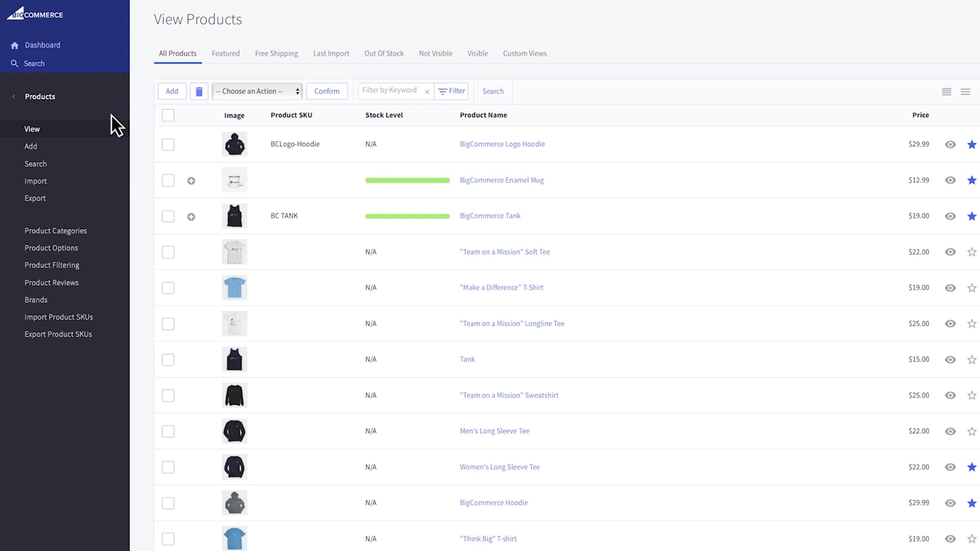
Task: Toggle visibility for BigCommerce Logo Hoodie
Action: click(950, 144)
